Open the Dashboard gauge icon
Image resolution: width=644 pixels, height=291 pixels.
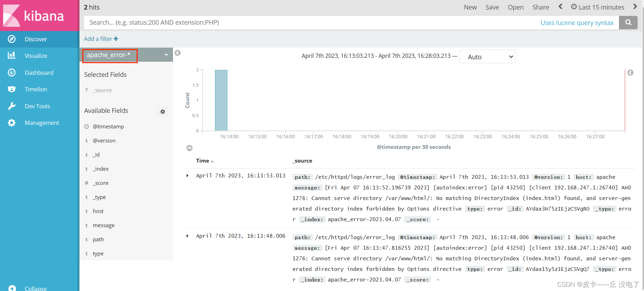point(12,72)
